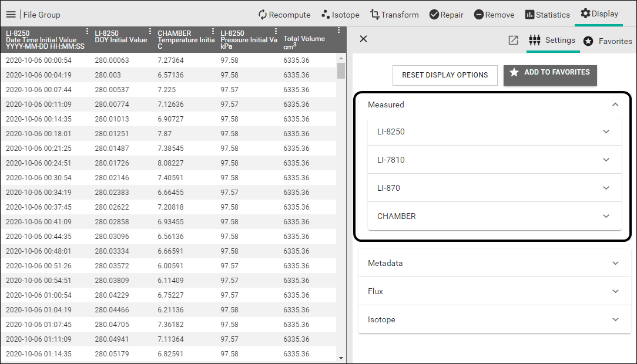Open the hamburger menu icon
This screenshot has height=364, width=637.
(11, 15)
